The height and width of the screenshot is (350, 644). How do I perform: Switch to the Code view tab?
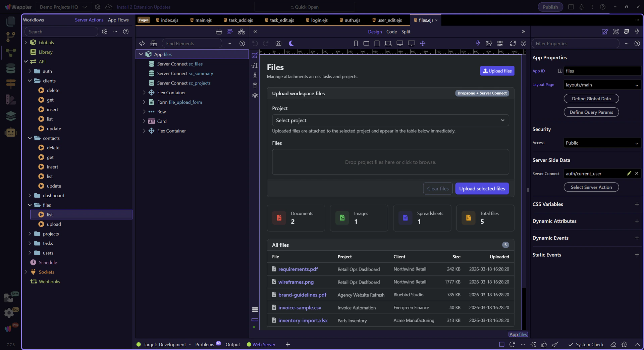coord(391,32)
